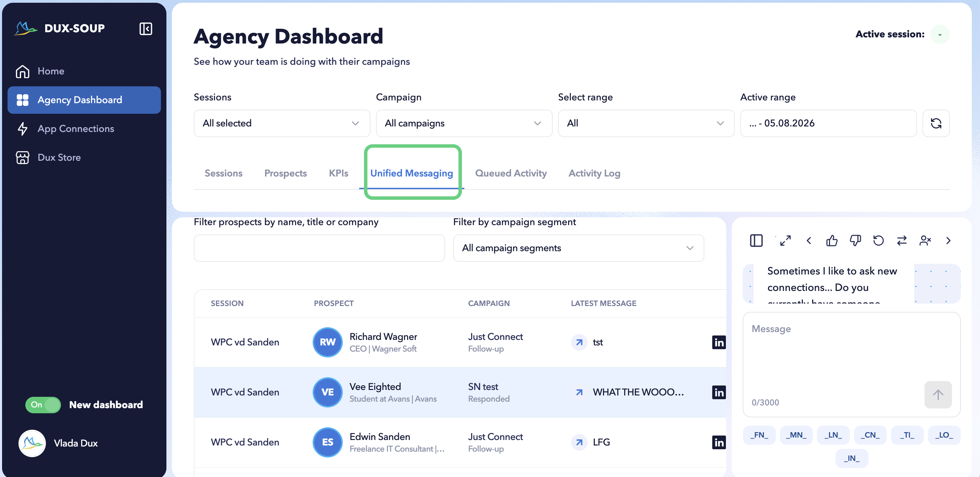Open LinkedIn icon in Vee Eighted row

719,392
